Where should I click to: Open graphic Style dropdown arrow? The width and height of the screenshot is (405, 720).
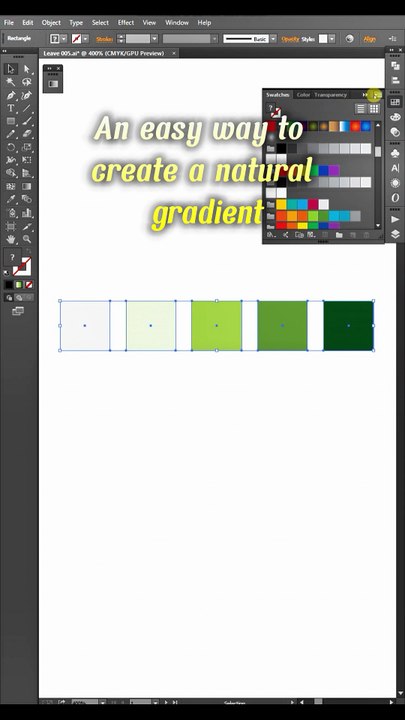(x=332, y=39)
